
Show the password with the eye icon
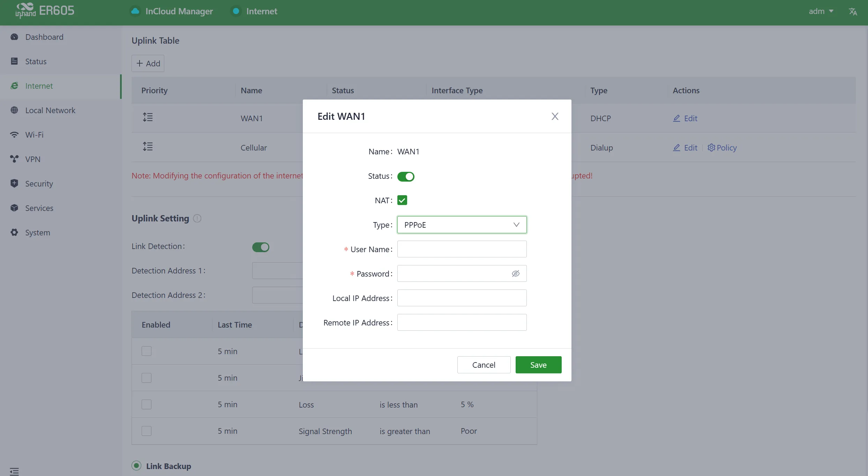tap(516, 274)
